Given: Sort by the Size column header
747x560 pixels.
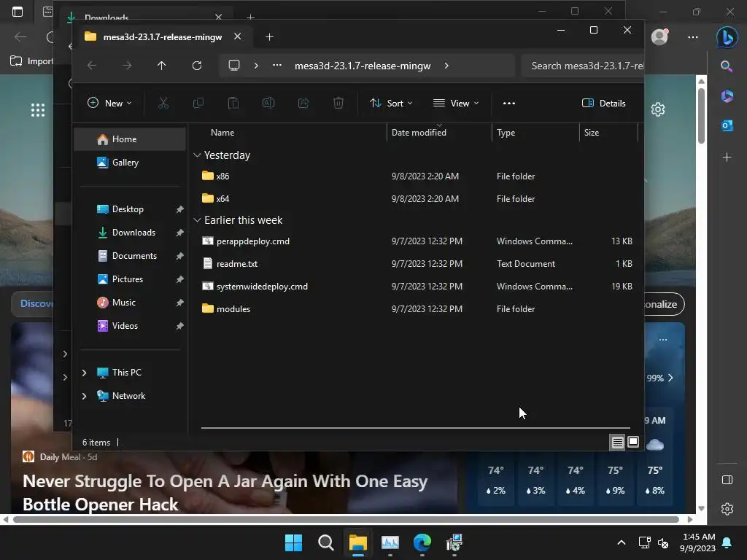Looking at the screenshot, I should coord(608,133).
